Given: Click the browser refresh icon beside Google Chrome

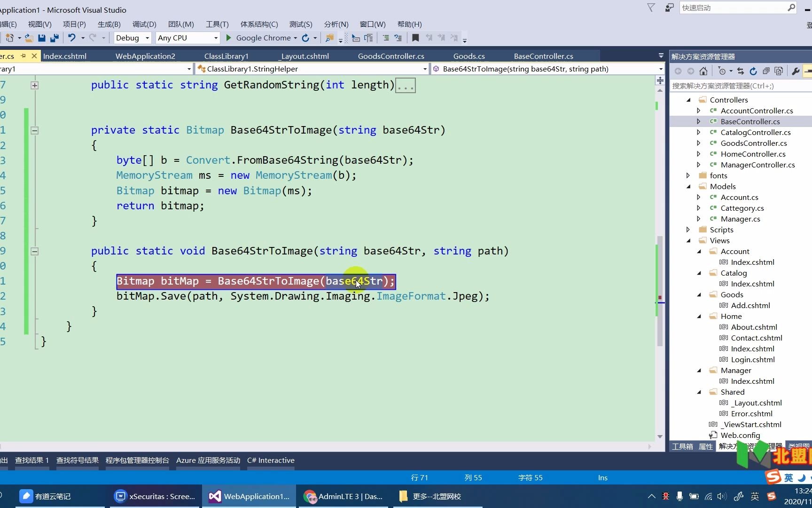Looking at the screenshot, I should [305, 38].
